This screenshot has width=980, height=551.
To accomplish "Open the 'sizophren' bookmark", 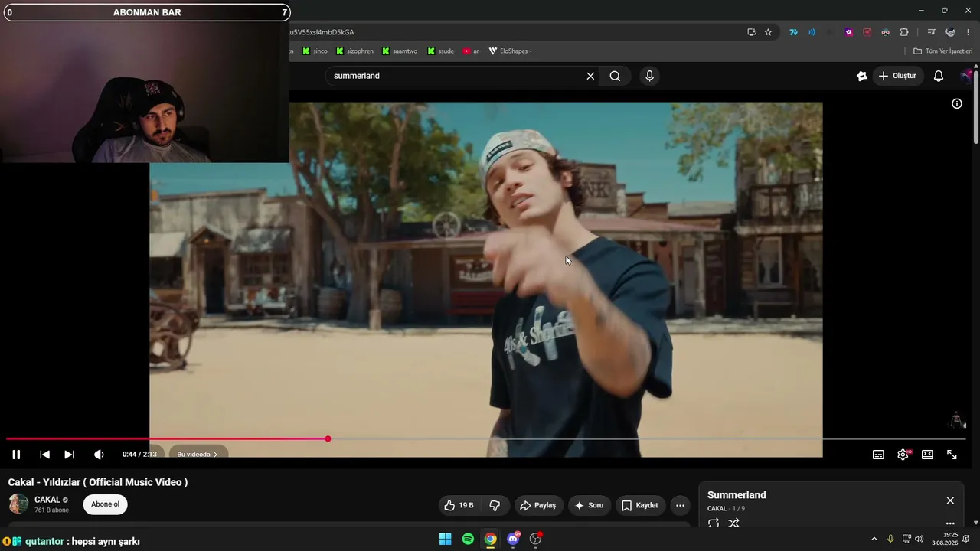I will (354, 51).
